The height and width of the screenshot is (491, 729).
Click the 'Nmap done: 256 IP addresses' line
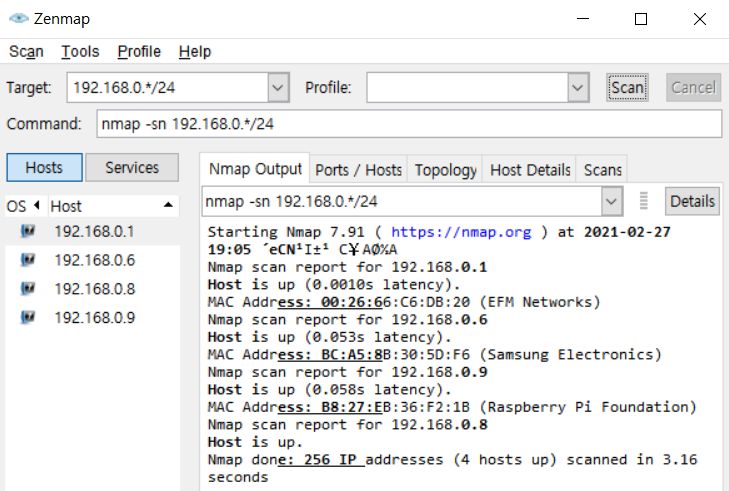pyautogui.click(x=452, y=468)
